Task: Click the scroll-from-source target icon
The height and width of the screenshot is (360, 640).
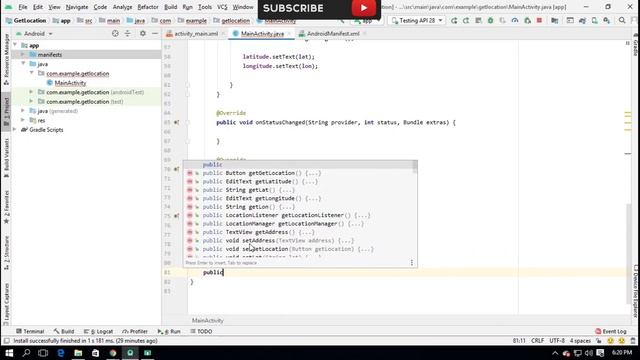Action: point(115,33)
